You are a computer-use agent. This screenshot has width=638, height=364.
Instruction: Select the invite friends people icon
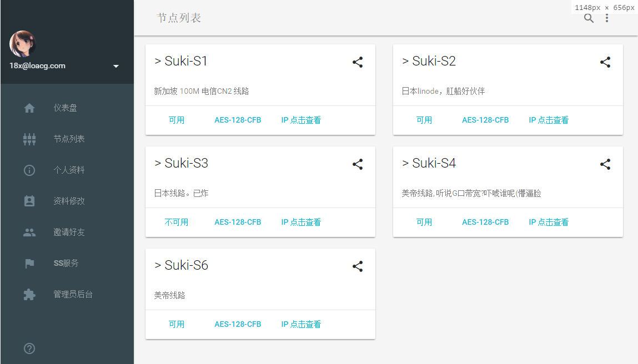click(x=29, y=232)
